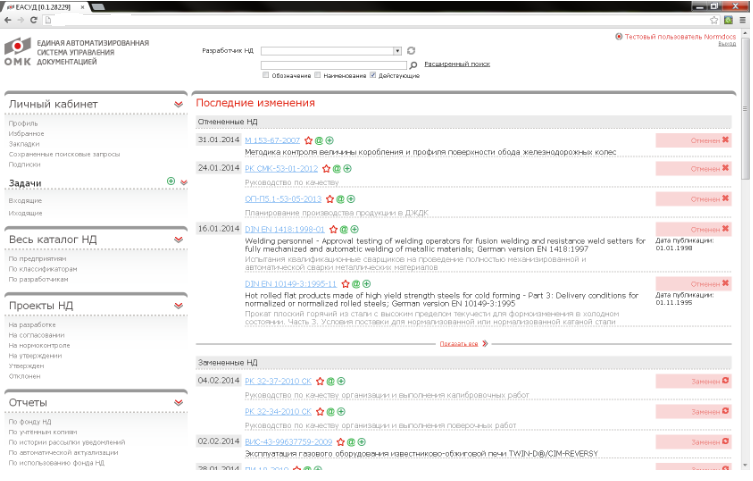The height and width of the screenshot is (481, 753).
Task: Uncheck the Действующие checkbox
Action: [373, 75]
